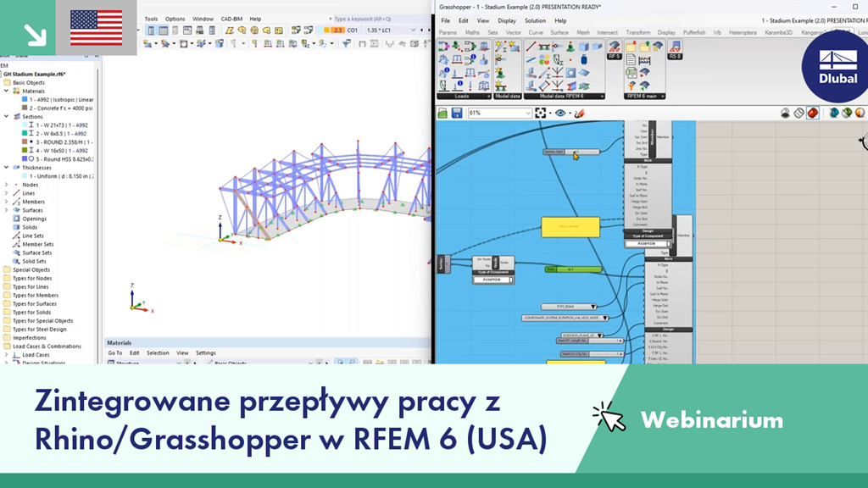
Task: Click the funnel filter icon in RFEM 6 main panel
Action: [x=631, y=86]
